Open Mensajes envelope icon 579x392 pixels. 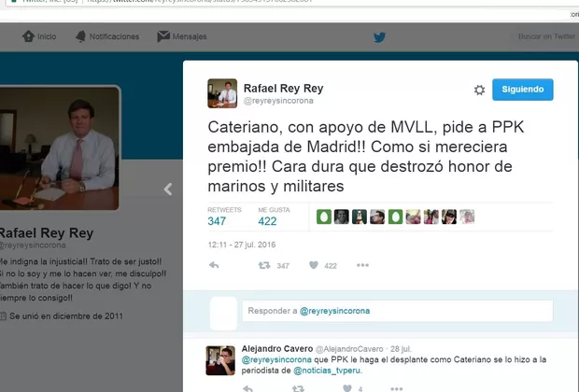point(163,36)
